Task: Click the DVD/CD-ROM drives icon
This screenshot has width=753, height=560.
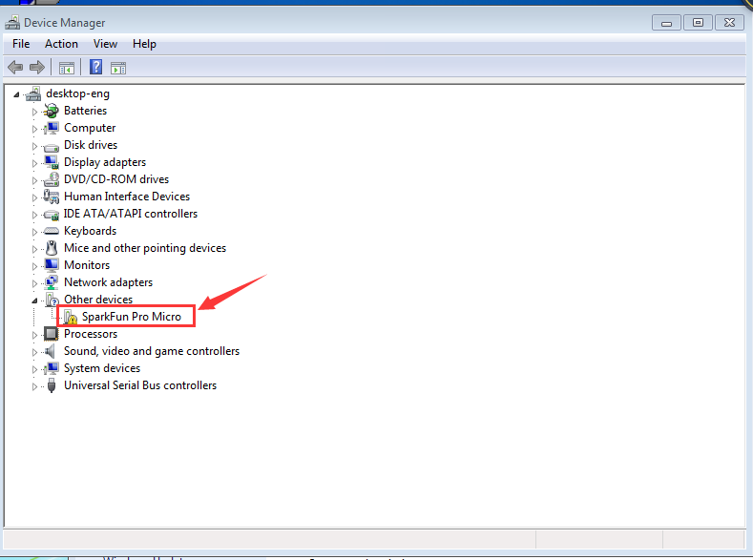Action: 51,179
